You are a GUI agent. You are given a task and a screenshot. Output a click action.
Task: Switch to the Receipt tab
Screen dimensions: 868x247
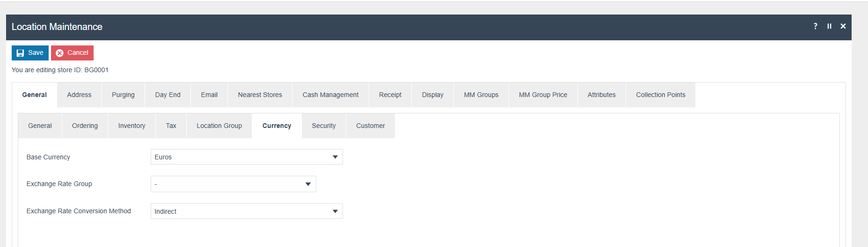pos(390,95)
